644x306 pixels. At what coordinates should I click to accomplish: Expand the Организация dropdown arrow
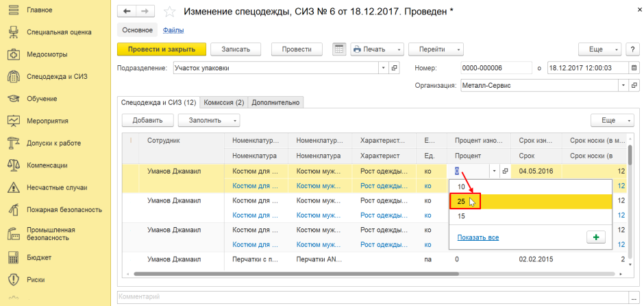pos(623,86)
